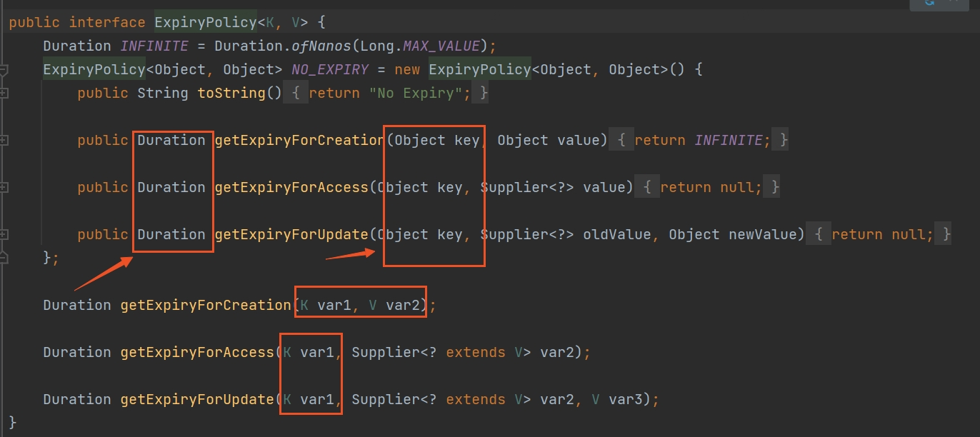Expand gutter fold beside public getExpiryForAccess method
This screenshot has height=437, width=980.
pyautogui.click(x=3, y=188)
